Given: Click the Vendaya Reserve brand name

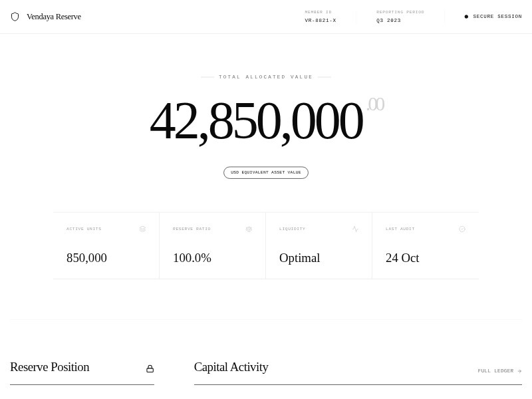Looking at the screenshot, I should point(54,17).
